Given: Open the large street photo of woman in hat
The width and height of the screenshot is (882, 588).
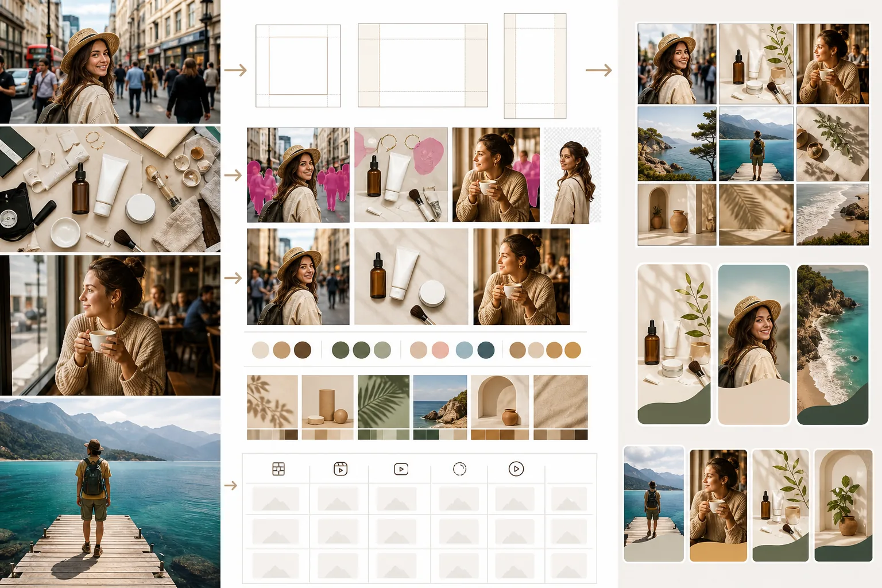Looking at the screenshot, I should point(110,61).
